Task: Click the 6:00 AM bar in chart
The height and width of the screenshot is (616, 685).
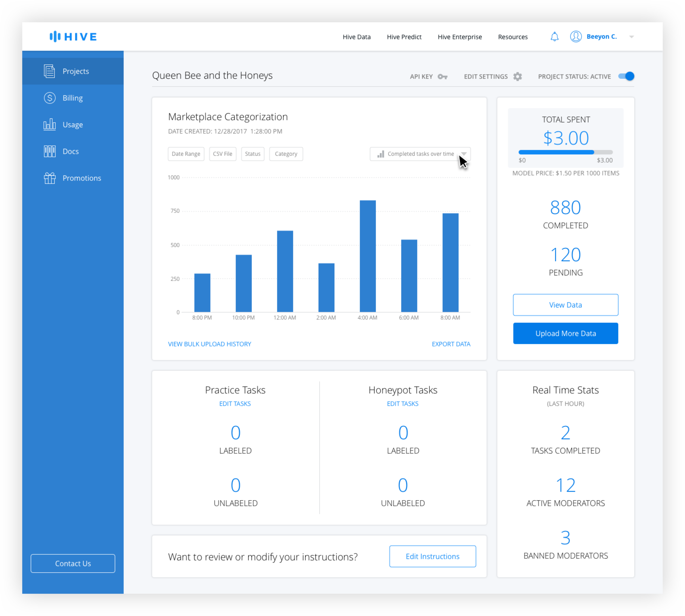Action: point(409,276)
